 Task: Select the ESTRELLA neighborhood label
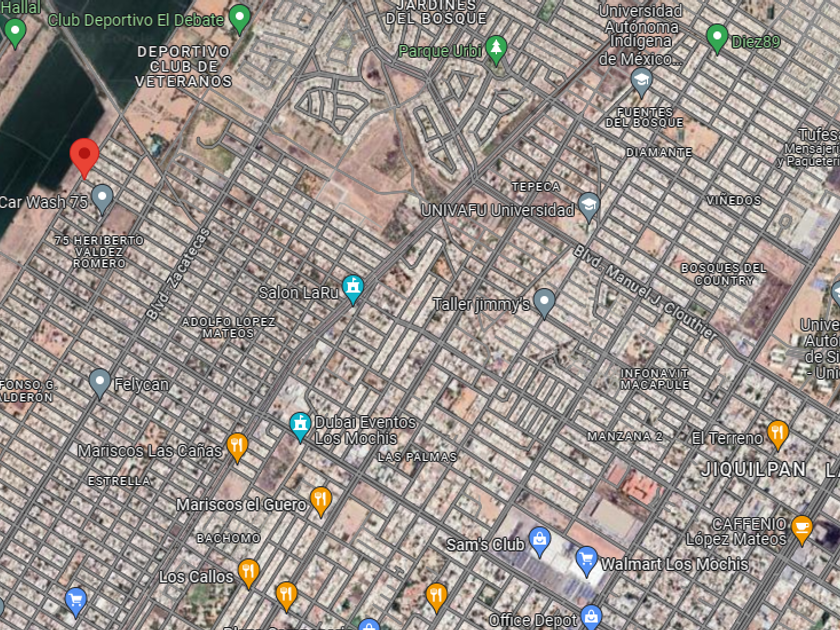click(x=119, y=482)
